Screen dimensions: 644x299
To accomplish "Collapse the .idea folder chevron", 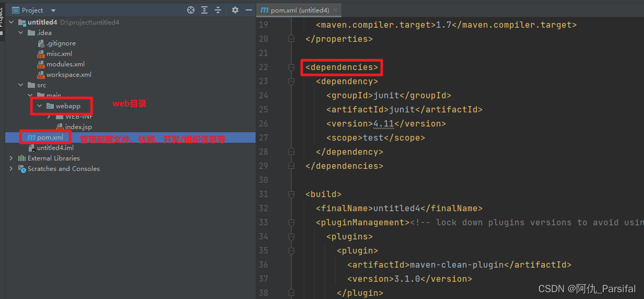I will click(x=21, y=33).
